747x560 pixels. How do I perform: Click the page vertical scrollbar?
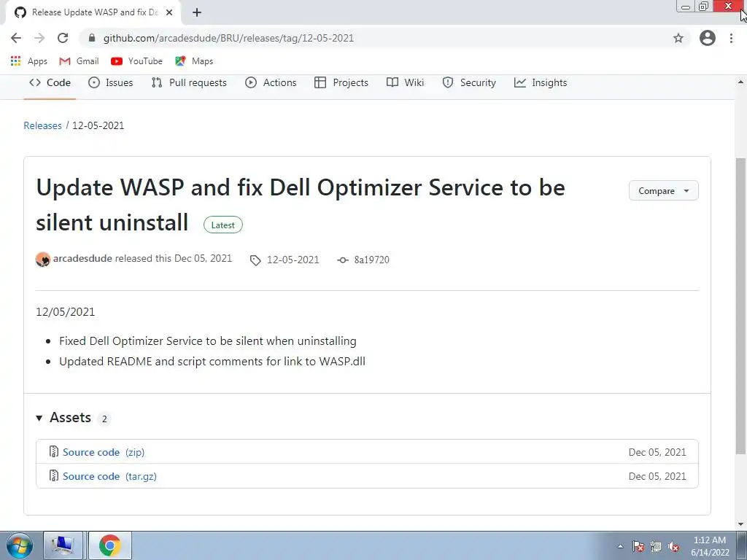tap(741, 306)
